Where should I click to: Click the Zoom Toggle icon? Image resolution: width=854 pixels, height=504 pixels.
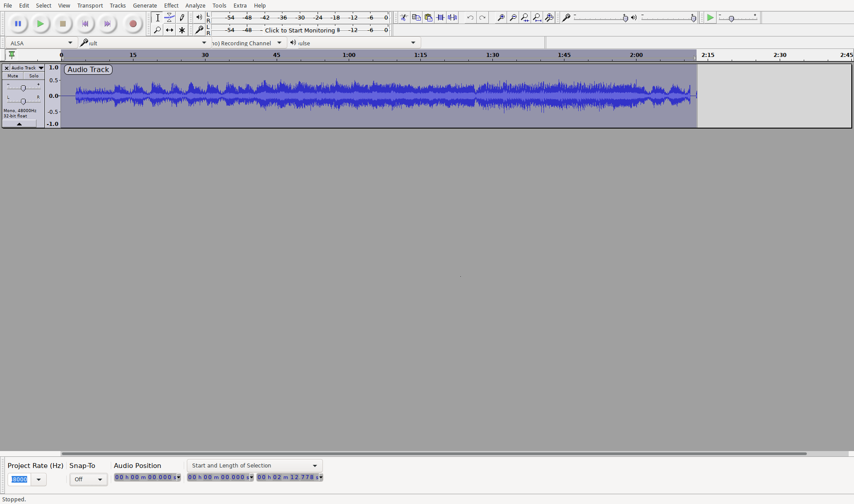549,18
